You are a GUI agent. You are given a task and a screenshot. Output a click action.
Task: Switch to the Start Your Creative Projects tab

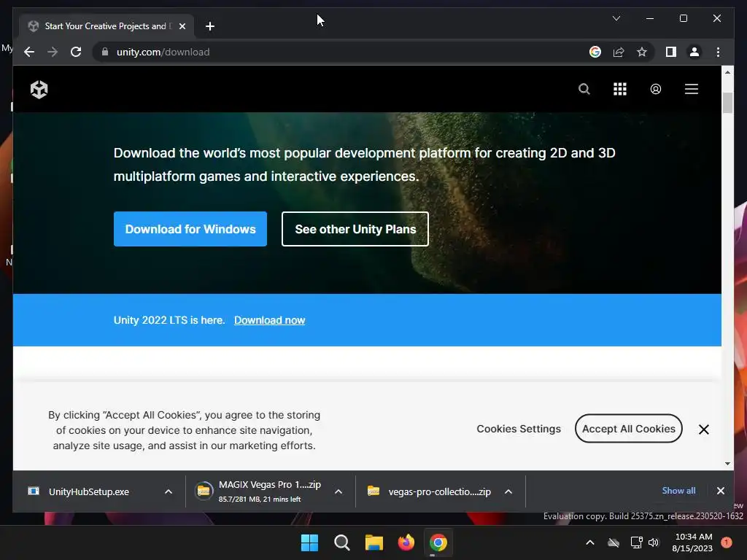(x=105, y=26)
